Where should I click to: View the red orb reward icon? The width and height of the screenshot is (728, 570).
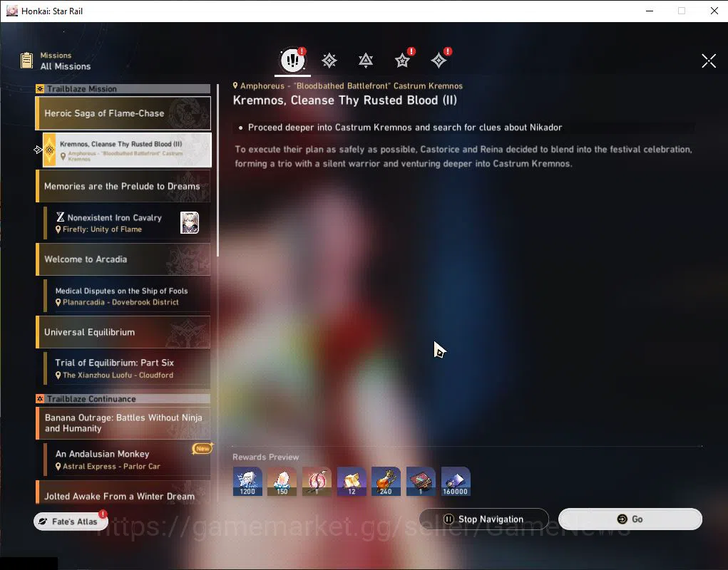click(317, 482)
